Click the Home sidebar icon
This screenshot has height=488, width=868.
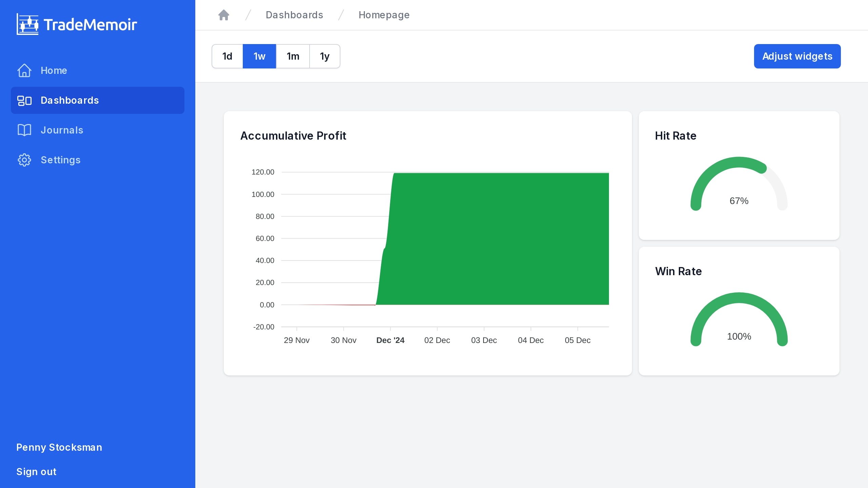pos(24,70)
